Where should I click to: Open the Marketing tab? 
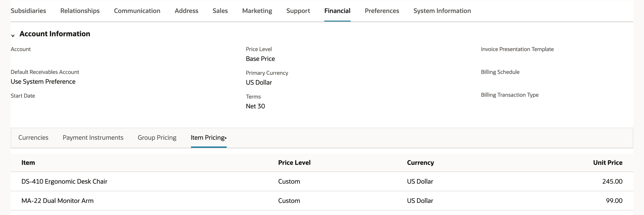tap(257, 11)
